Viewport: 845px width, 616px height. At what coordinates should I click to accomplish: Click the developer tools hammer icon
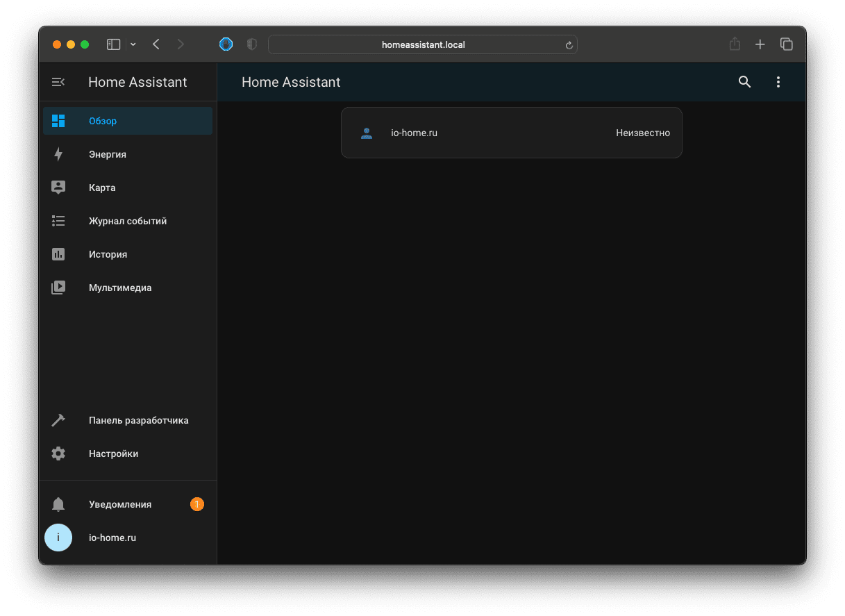(x=58, y=420)
